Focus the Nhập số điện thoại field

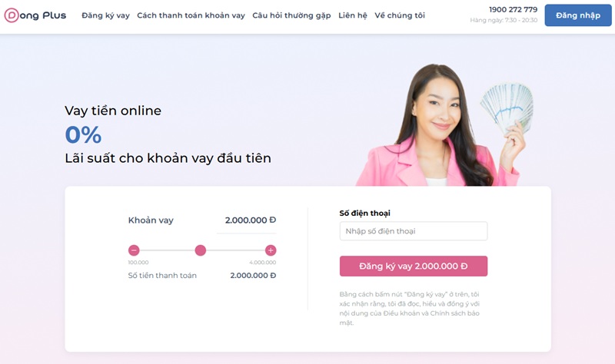414,231
